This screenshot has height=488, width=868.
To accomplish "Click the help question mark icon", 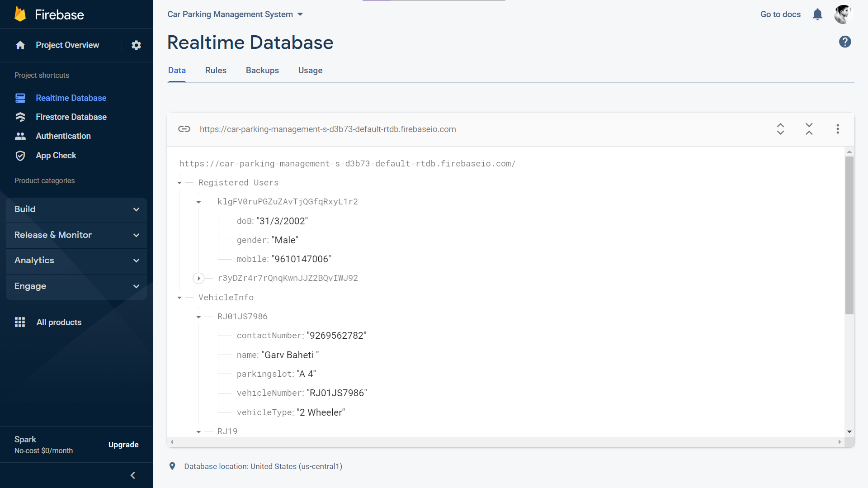I will (845, 42).
